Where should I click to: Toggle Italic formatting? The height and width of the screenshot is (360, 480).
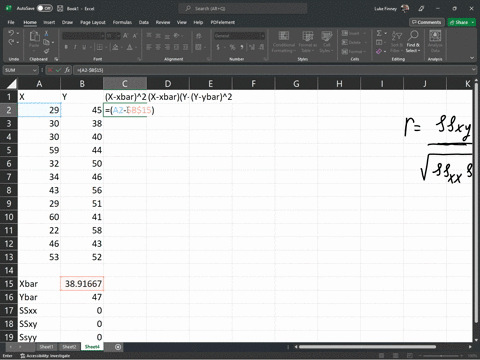pos(75,47)
